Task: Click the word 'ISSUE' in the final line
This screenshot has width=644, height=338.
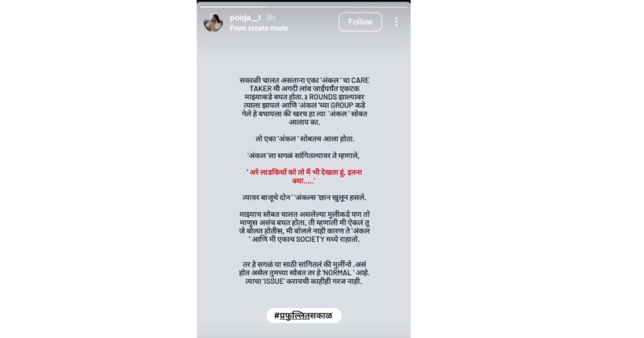Action: tap(274, 281)
